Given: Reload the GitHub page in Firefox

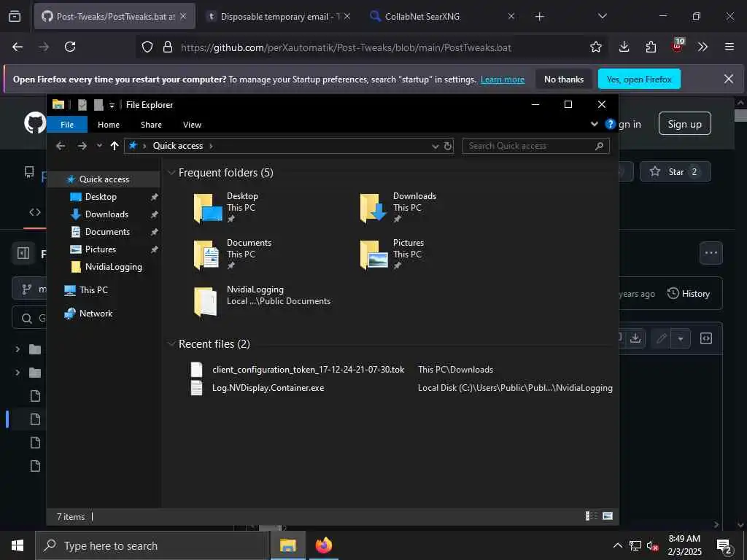Looking at the screenshot, I should pyautogui.click(x=70, y=47).
